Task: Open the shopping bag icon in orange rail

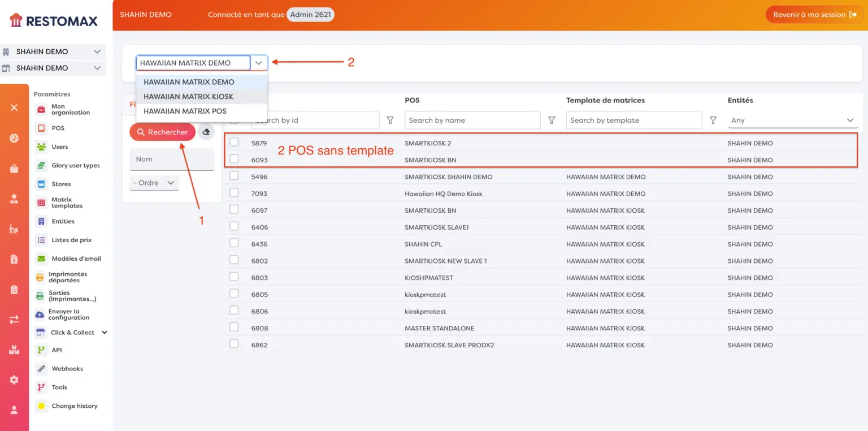Action: click(x=14, y=169)
